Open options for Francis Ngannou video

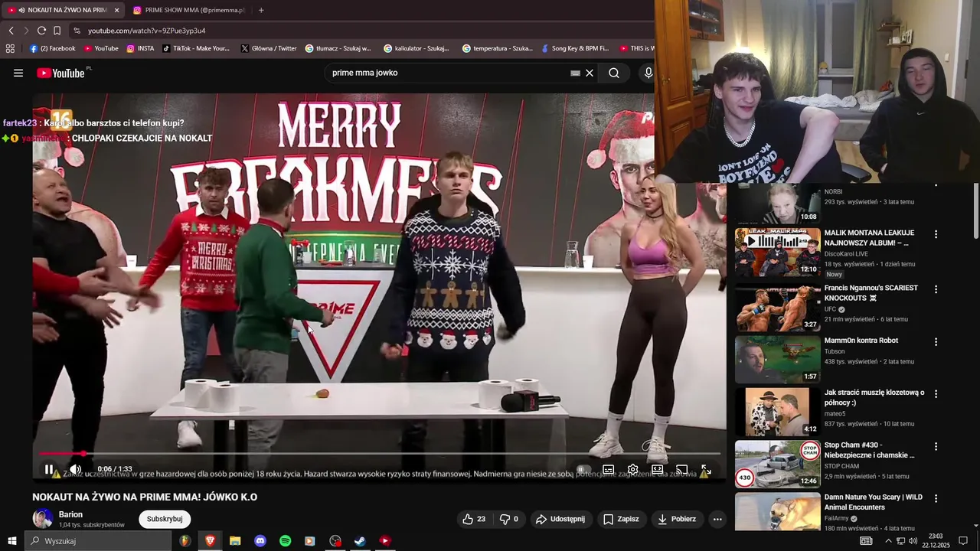[x=936, y=289]
